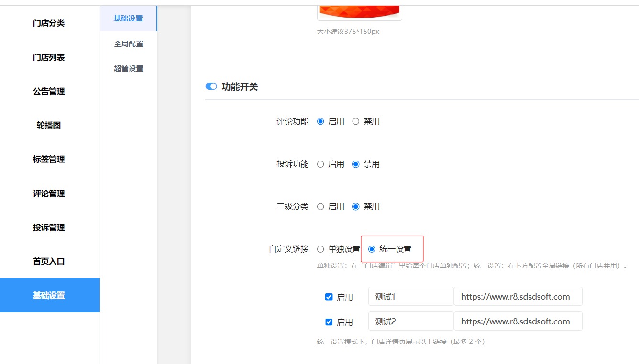Click the toggle icon beside 功能开关 heading
The width and height of the screenshot is (639, 364).
211,86
